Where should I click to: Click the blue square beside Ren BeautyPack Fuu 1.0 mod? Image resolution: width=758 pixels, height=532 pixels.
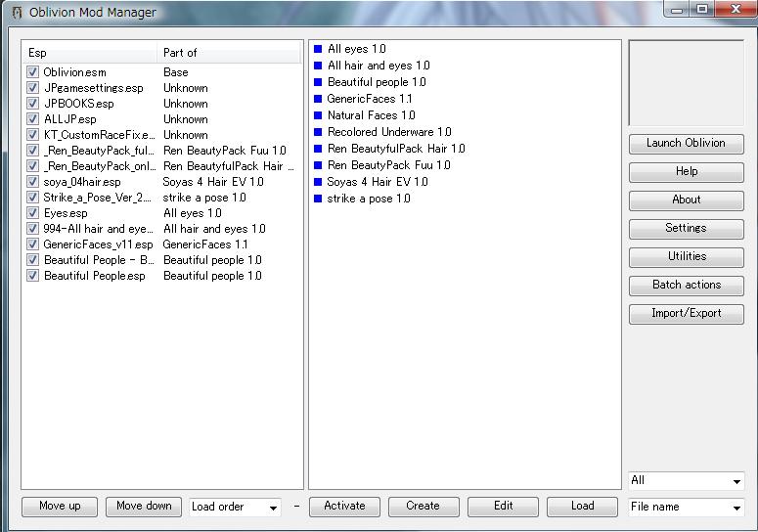coord(318,165)
